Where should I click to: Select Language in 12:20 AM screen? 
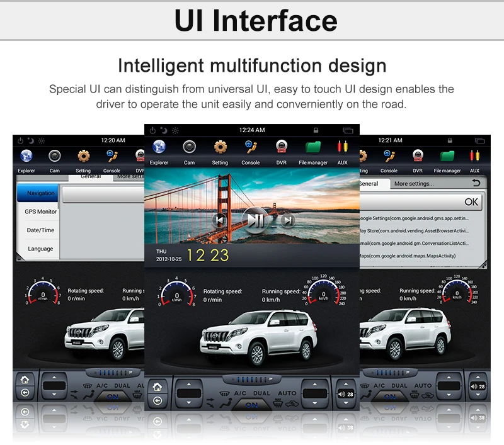tap(40, 249)
